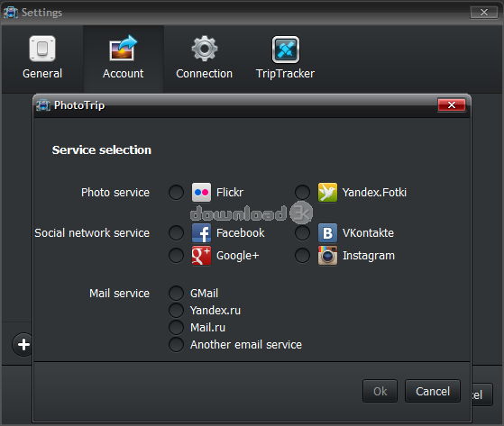This screenshot has width=504, height=426.
Task: Open the Connection tab
Action: pos(204,59)
